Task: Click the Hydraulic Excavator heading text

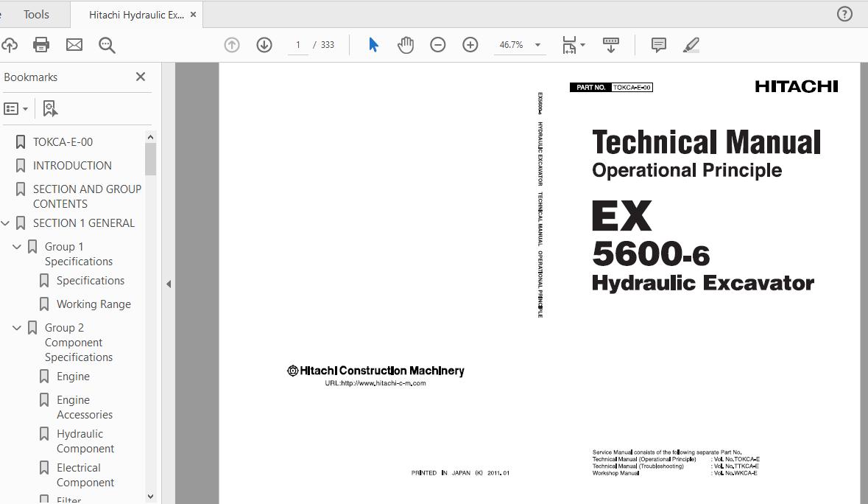Action: [702, 283]
